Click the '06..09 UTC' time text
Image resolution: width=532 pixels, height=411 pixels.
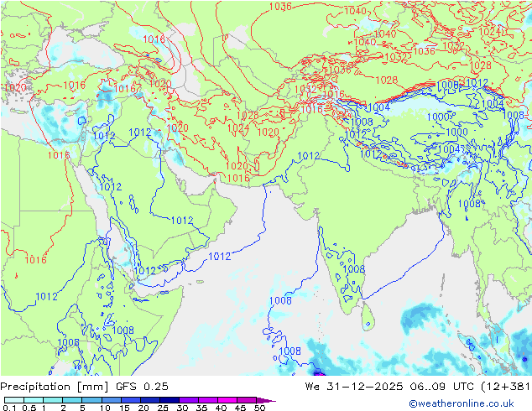[x=442, y=387]
